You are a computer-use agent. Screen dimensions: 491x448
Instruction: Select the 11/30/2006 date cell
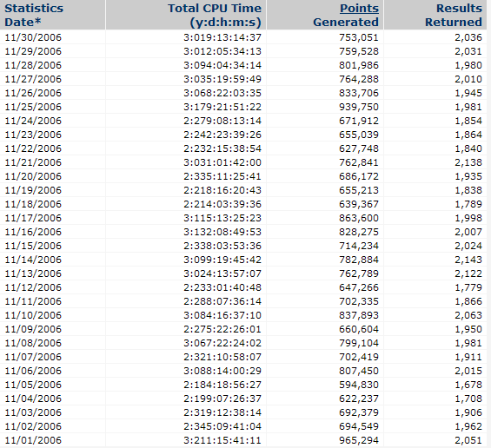[x=33, y=37]
